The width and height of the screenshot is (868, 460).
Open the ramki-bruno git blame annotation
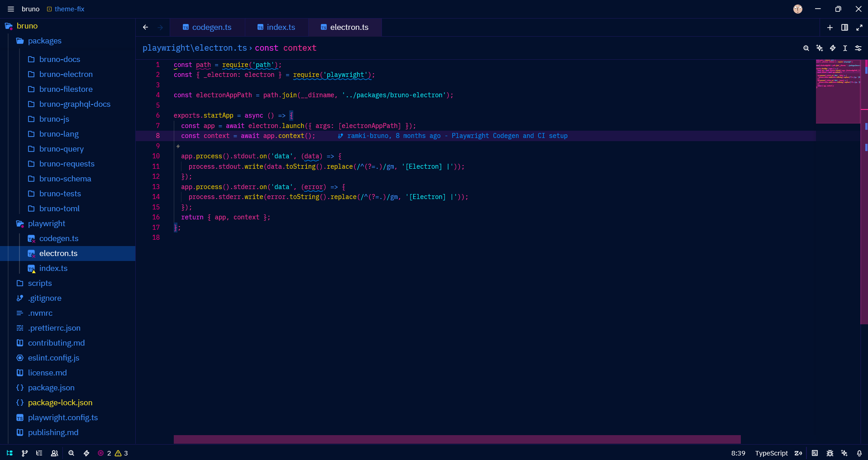[453, 136]
